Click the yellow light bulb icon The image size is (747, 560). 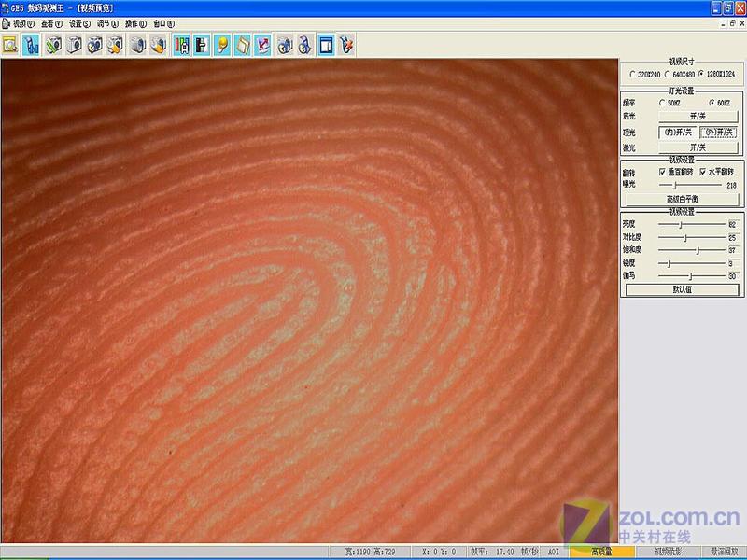(x=222, y=45)
